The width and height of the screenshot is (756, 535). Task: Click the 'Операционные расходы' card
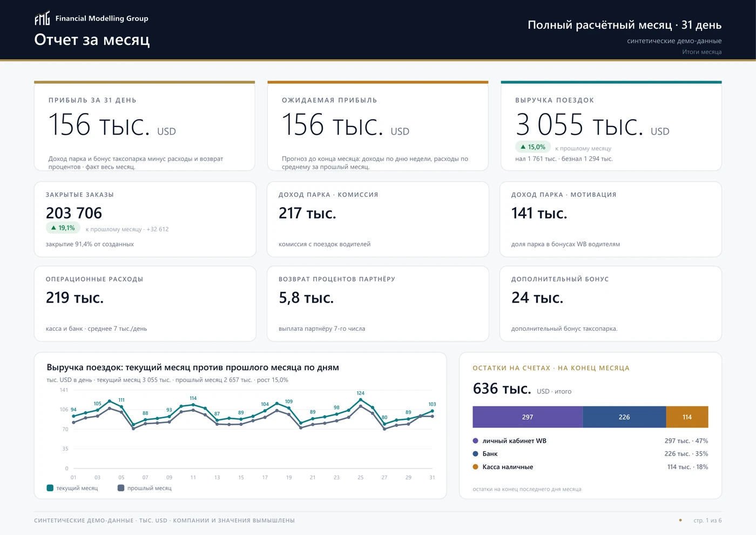(145, 304)
